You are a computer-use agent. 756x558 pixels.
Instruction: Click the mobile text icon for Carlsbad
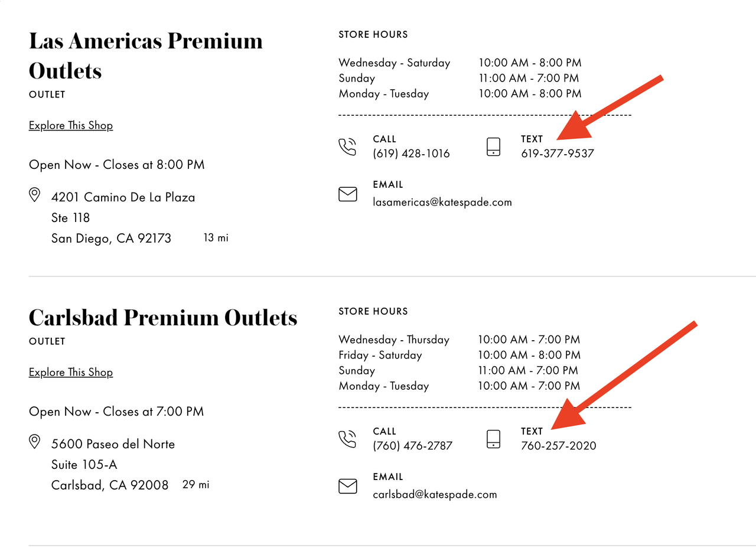tap(493, 439)
